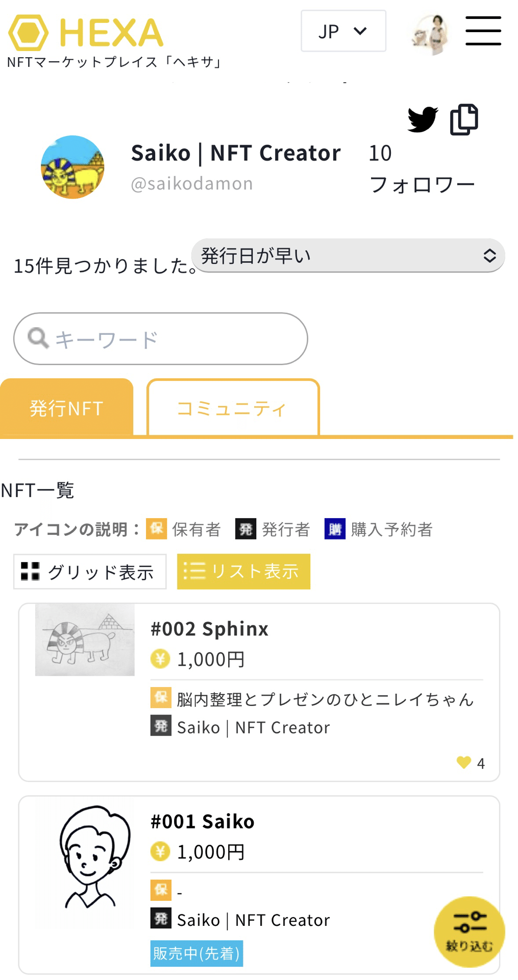Click the 購入予約者 legend icon
The height and width of the screenshot is (980, 518).
[x=334, y=529]
